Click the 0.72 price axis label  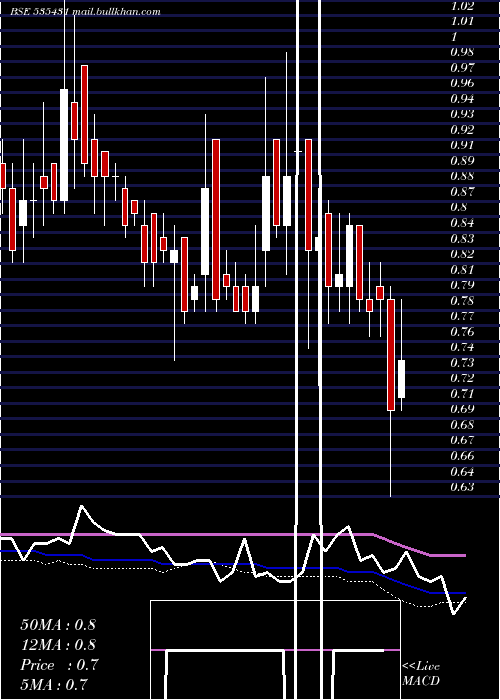(x=462, y=378)
